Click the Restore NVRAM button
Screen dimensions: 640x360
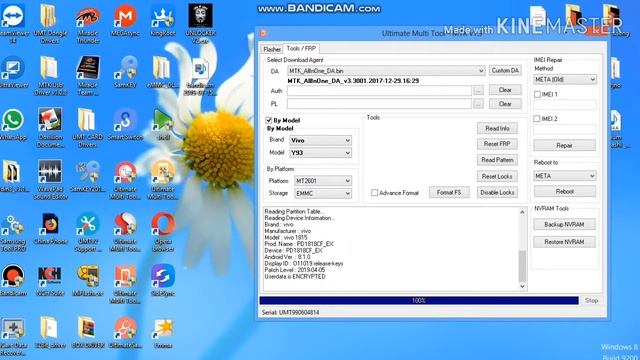click(564, 242)
